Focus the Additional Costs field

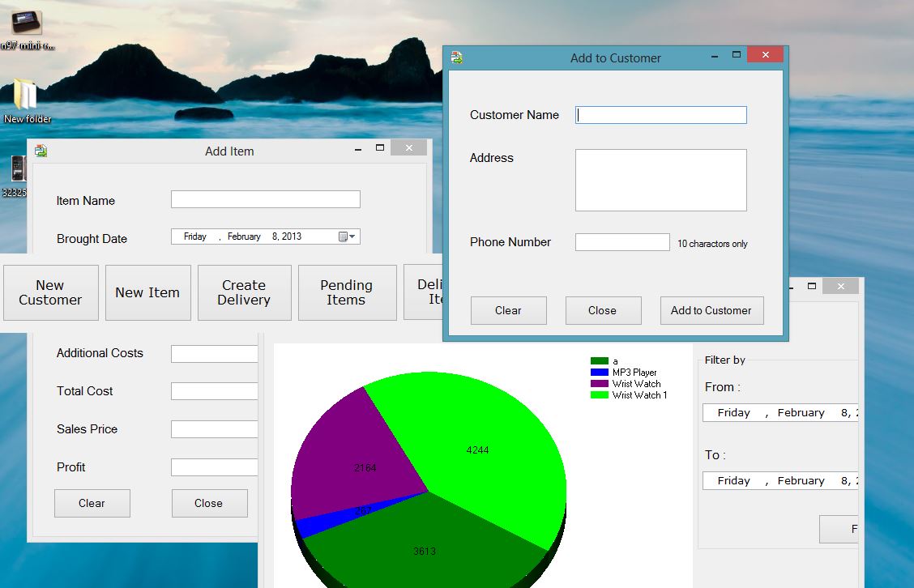coord(214,354)
